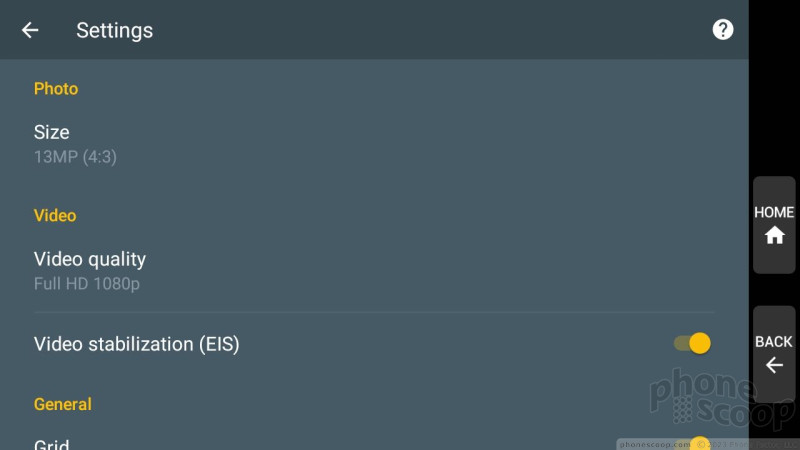
Task: Click the General section header
Action: click(63, 404)
